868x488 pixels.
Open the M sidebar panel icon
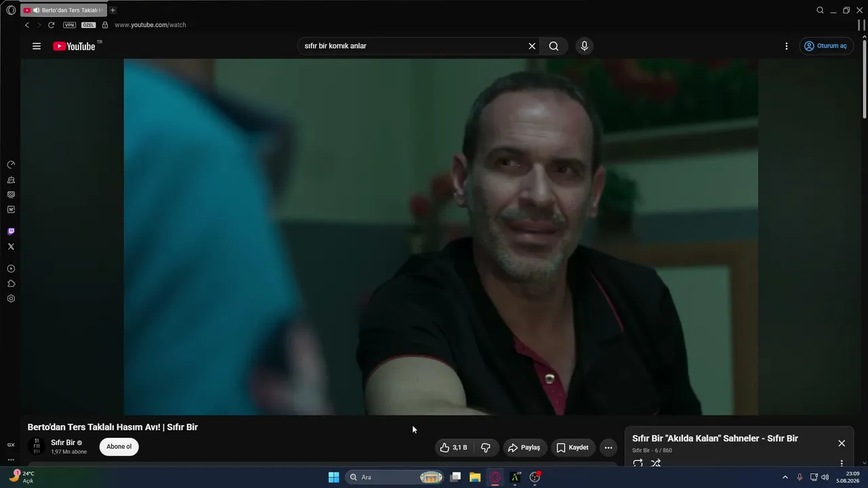11,209
